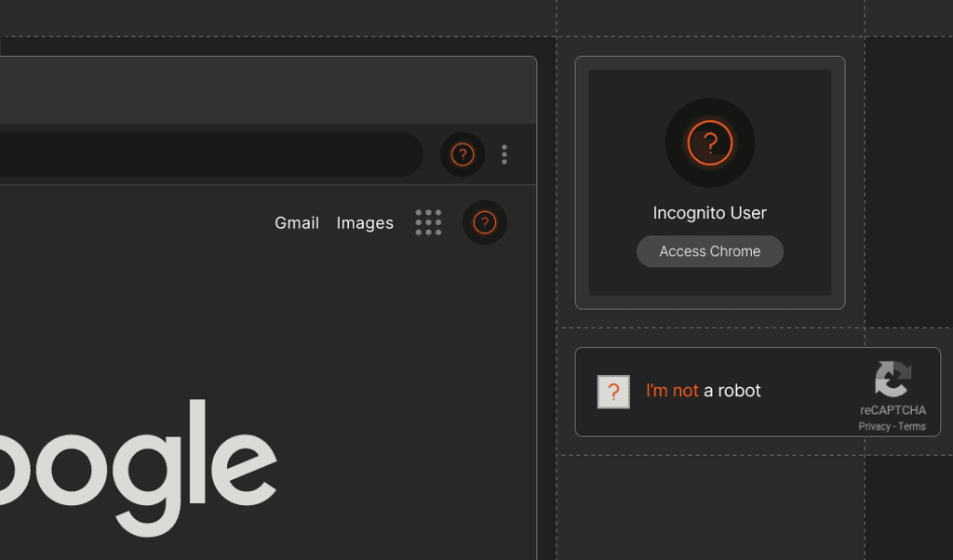
Task: Click the reCAPTCHA arrows logo
Action: pyautogui.click(x=893, y=379)
